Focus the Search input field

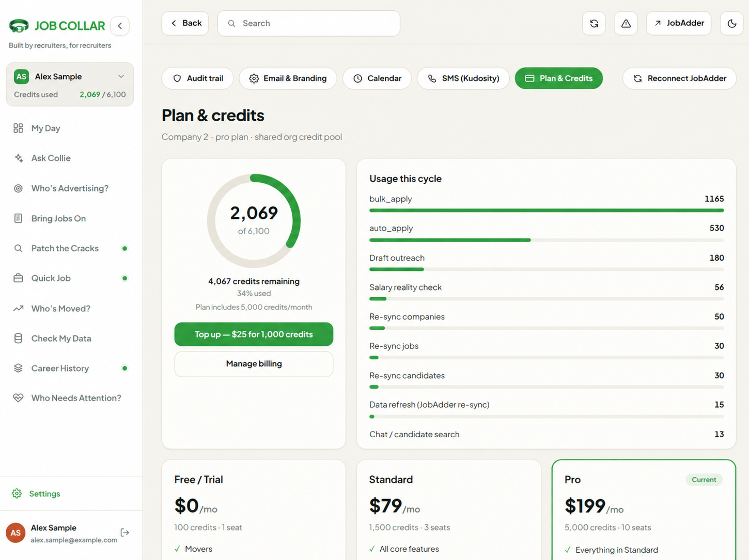coord(309,23)
